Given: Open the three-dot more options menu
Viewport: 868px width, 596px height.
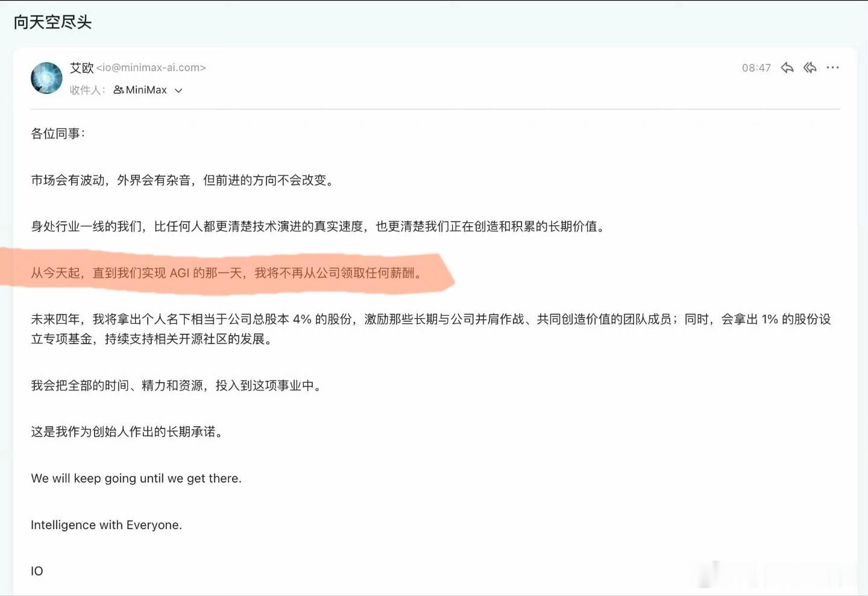Looking at the screenshot, I should coord(832,67).
